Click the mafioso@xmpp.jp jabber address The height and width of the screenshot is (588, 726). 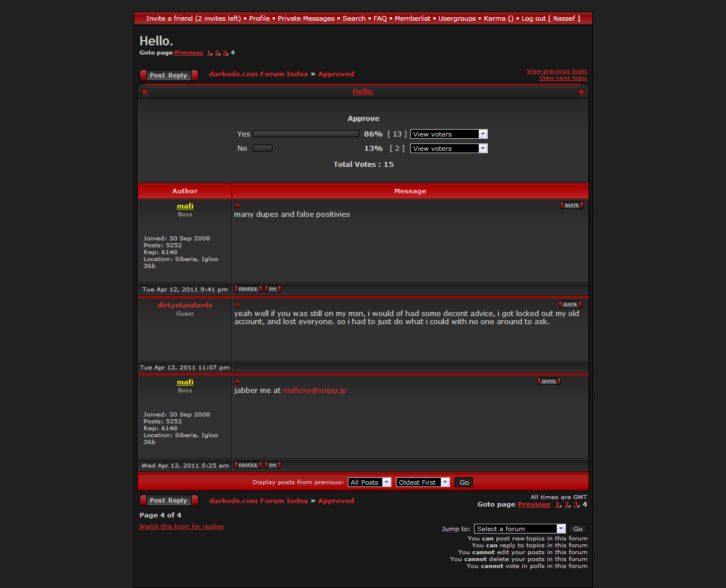click(x=315, y=391)
